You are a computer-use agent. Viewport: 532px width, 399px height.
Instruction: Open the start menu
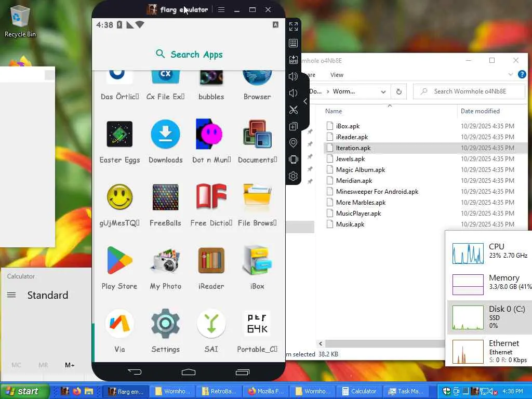(x=24, y=391)
